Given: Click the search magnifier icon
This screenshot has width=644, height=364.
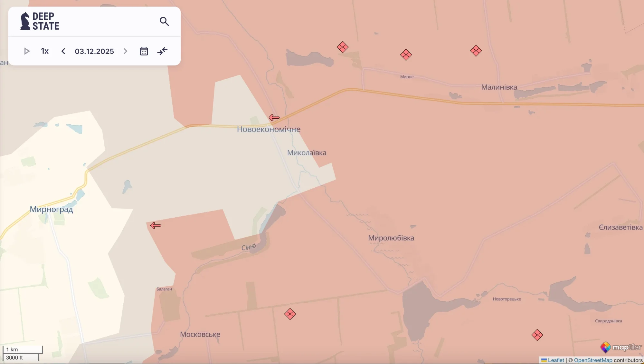Looking at the screenshot, I should click(x=164, y=21).
